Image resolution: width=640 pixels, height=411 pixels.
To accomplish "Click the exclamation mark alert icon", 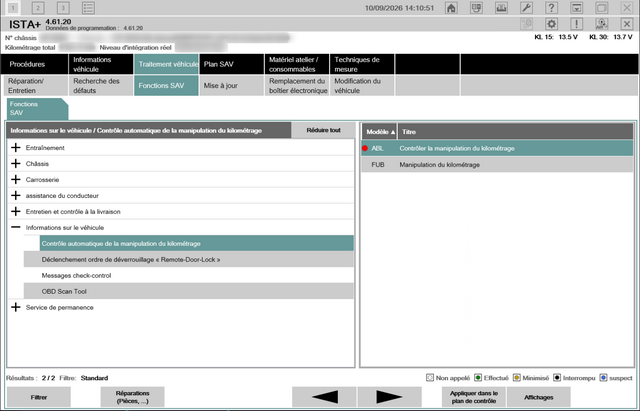I will (576, 24).
